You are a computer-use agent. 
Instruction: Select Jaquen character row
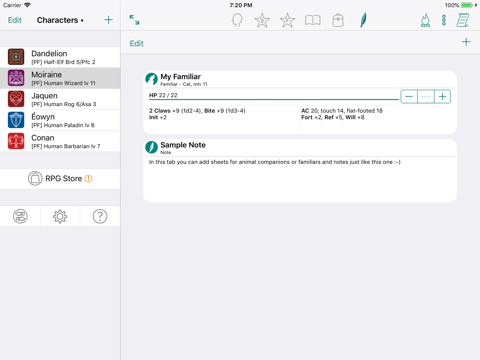click(60, 99)
